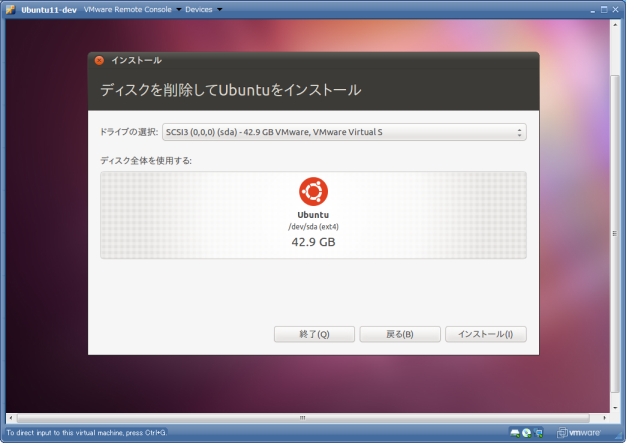Click the 終了(Q) quit button

point(314,334)
